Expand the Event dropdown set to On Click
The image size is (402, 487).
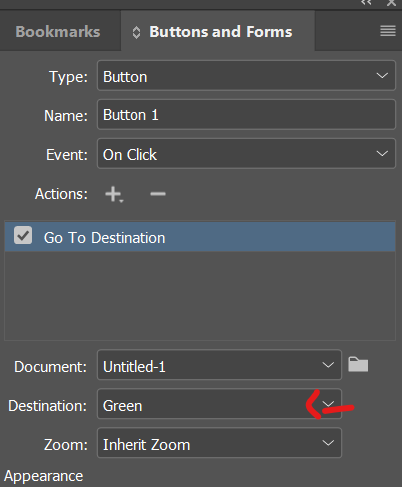click(x=246, y=154)
